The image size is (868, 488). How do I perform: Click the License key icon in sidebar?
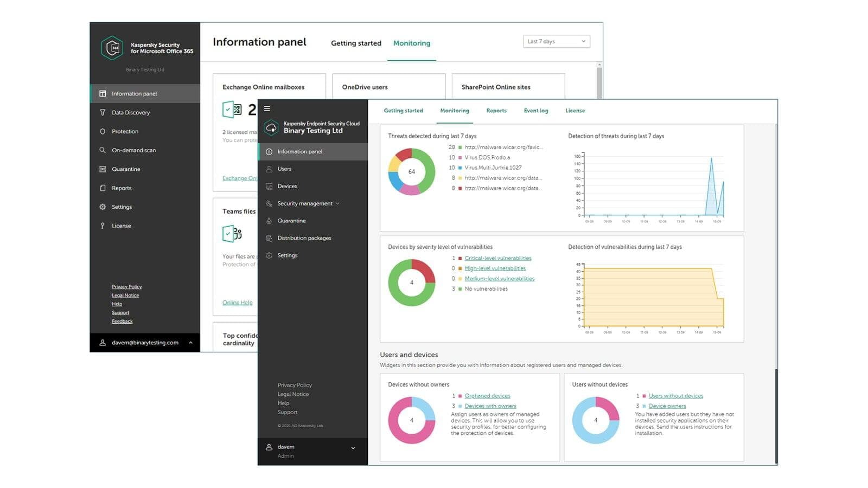(x=103, y=226)
